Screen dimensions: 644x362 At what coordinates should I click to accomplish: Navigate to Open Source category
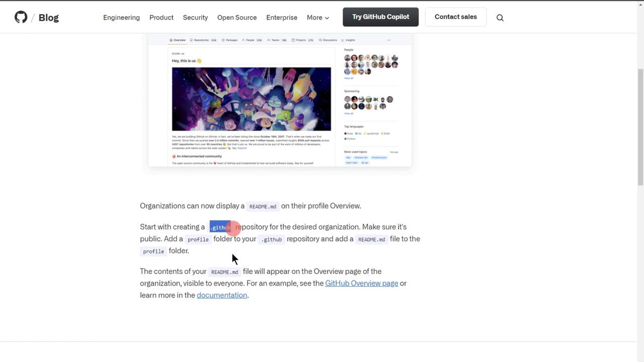(237, 17)
